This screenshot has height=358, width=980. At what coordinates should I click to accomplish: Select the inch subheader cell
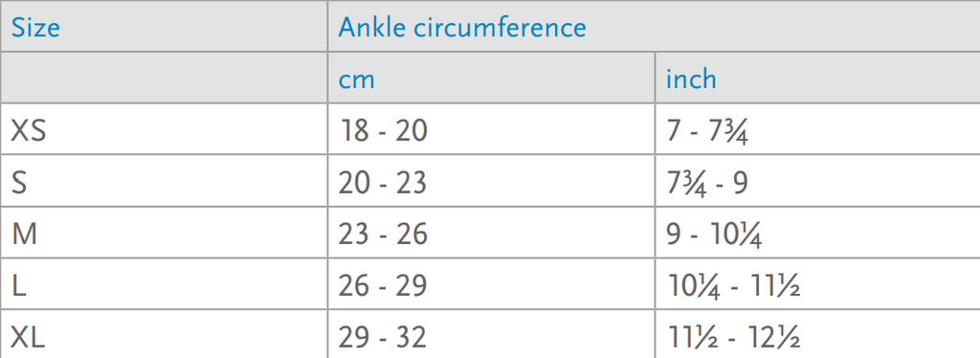[817, 78]
